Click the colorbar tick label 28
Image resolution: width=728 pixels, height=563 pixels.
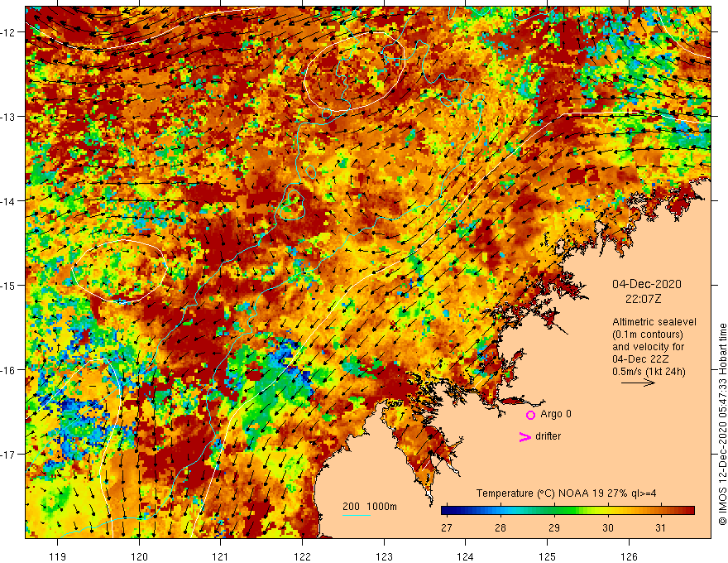[x=500, y=528]
